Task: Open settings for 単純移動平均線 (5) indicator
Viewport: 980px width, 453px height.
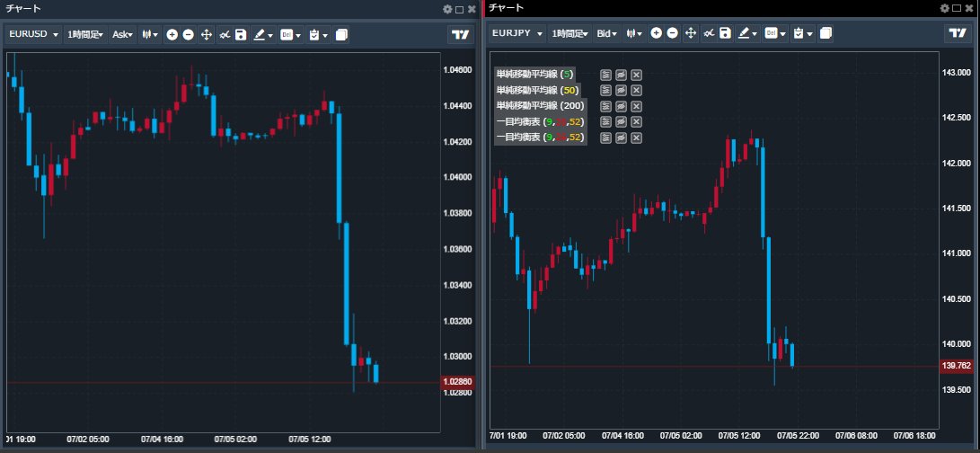Action: 605,75
